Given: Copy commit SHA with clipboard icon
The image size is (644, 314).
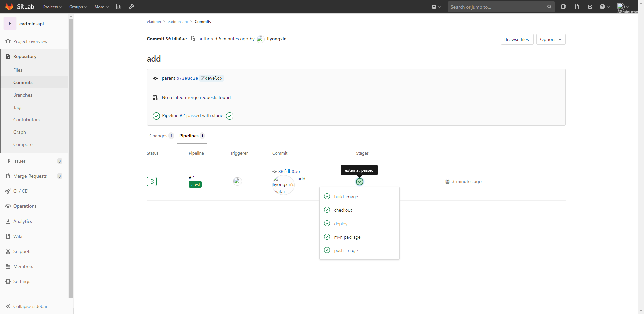Looking at the screenshot, I should (x=193, y=39).
